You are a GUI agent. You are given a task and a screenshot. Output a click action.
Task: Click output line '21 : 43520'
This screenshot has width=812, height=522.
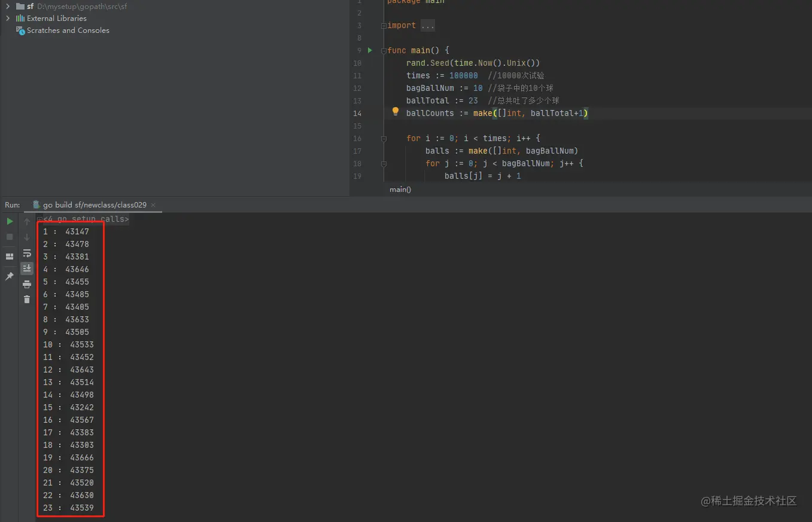(x=68, y=483)
